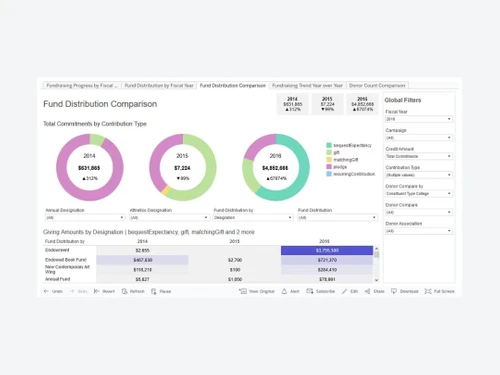The height and width of the screenshot is (375, 500).
Task: Select the Fund Distribution Comparison tab
Action: 233,86
